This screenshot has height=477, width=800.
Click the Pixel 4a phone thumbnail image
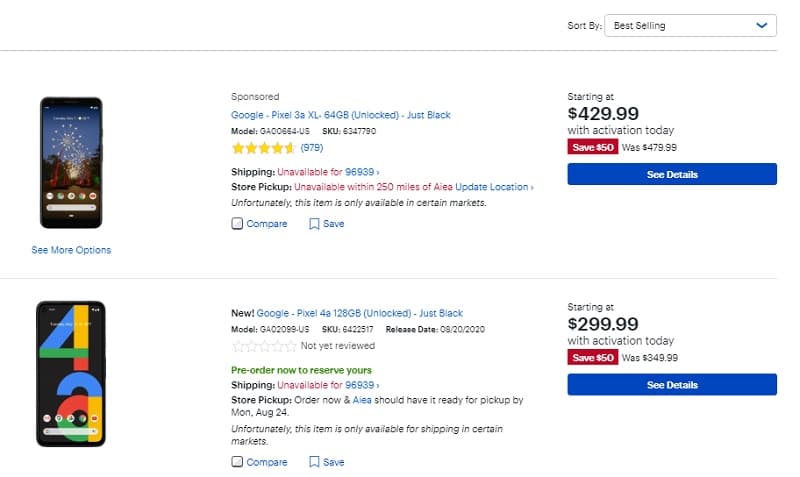pyautogui.click(x=71, y=374)
